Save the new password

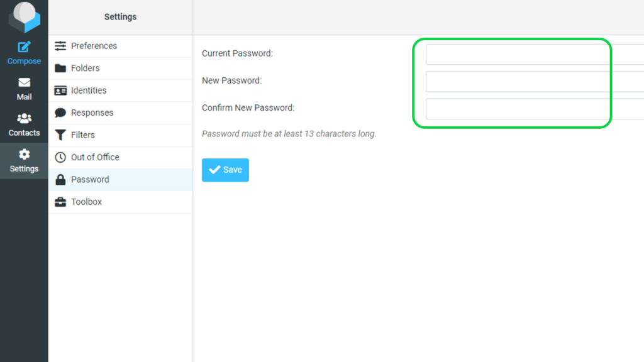pos(225,170)
